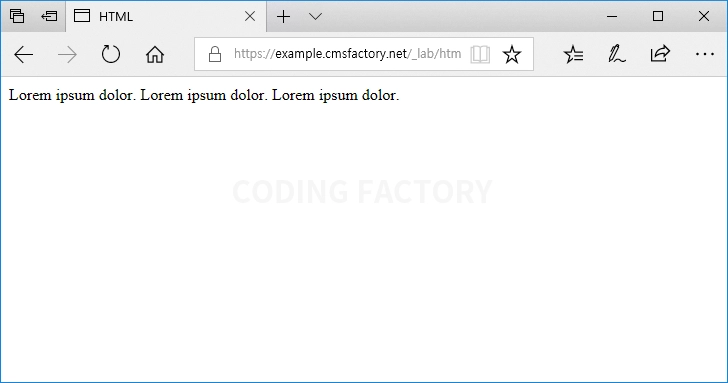This screenshot has width=728, height=383.
Task: Open the home page
Action: [x=155, y=55]
